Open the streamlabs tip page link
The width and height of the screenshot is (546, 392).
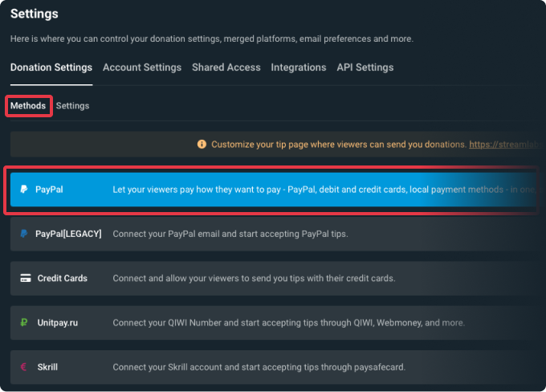point(506,145)
